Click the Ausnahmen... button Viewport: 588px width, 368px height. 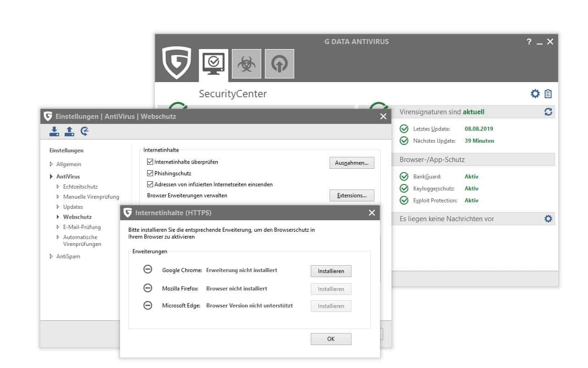(x=352, y=163)
